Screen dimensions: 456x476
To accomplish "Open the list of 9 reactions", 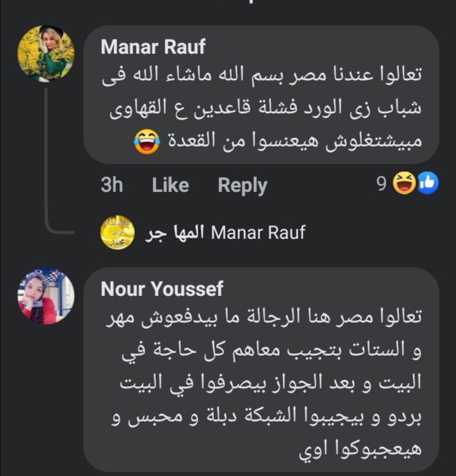I will pyautogui.click(x=381, y=184).
